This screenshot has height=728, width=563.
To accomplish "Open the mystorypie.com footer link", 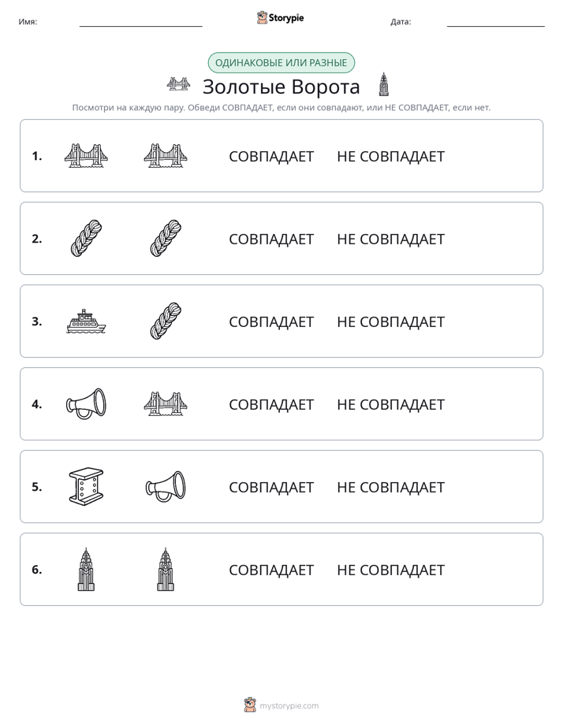I will click(x=281, y=705).
